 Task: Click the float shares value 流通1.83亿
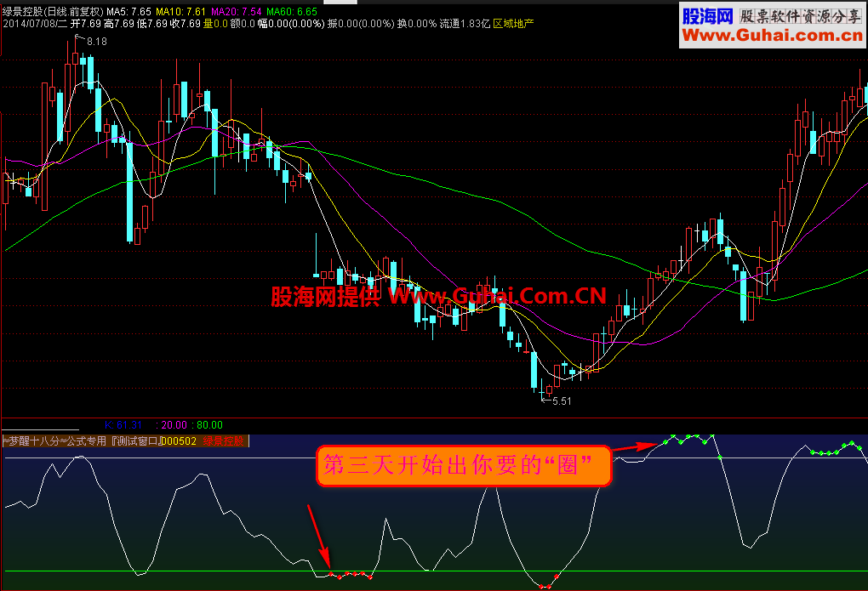[x=465, y=24]
